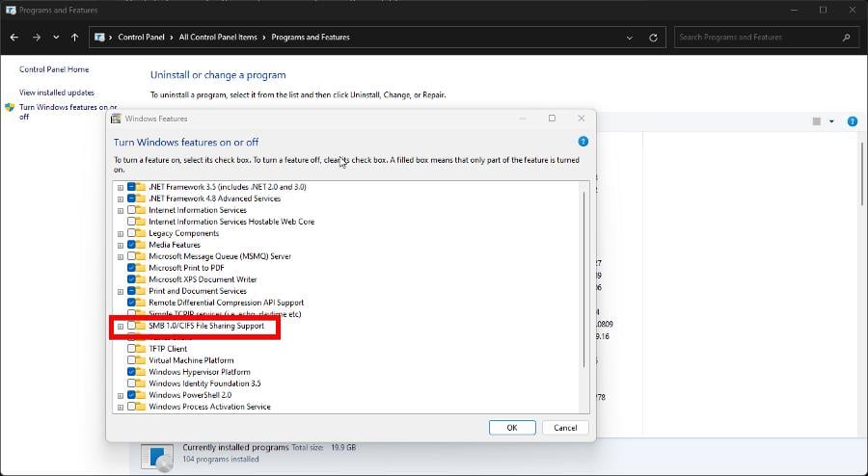Enable Windows Identity Foundation 3.5 checkbox

point(131,383)
